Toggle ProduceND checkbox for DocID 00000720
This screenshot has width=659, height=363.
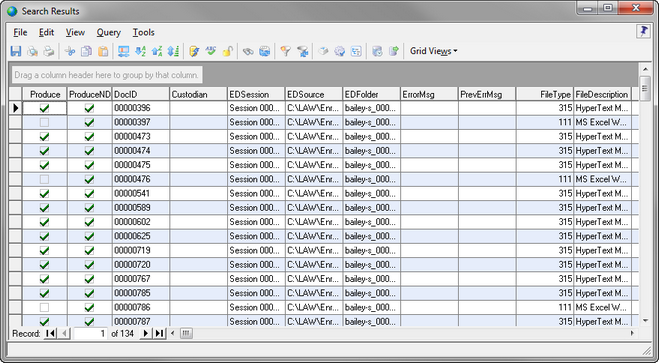click(x=89, y=265)
